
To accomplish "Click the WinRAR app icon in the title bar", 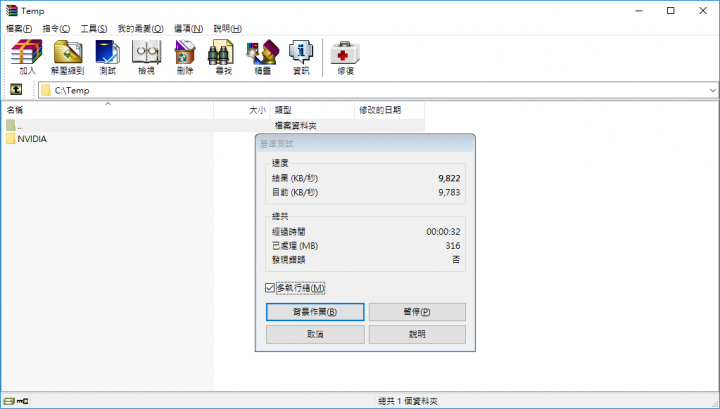I will (x=11, y=11).
